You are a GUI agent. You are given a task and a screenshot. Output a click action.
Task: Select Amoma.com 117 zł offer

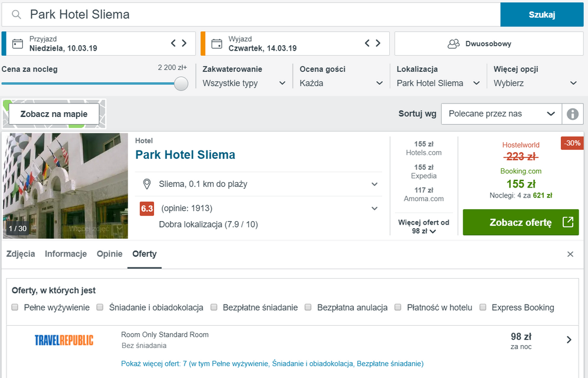(x=424, y=194)
